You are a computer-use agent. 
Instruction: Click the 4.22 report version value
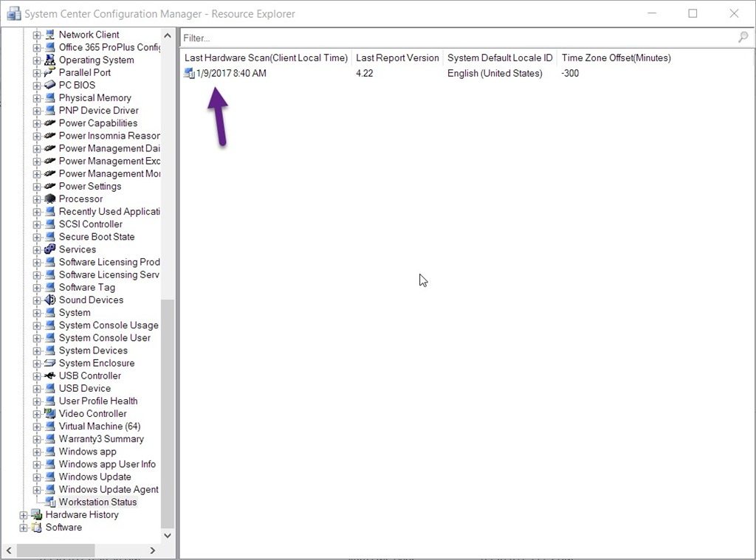pyautogui.click(x=365, y=73)
